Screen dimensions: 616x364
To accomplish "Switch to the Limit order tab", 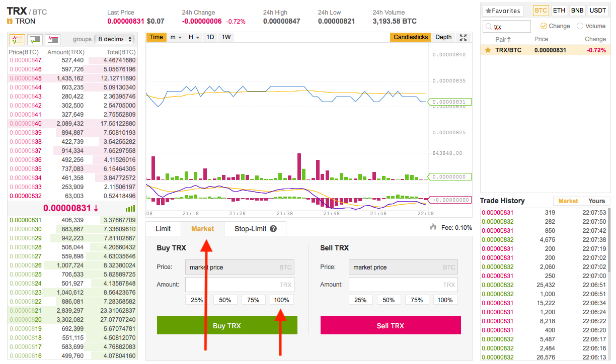I will tap(163, 229).
